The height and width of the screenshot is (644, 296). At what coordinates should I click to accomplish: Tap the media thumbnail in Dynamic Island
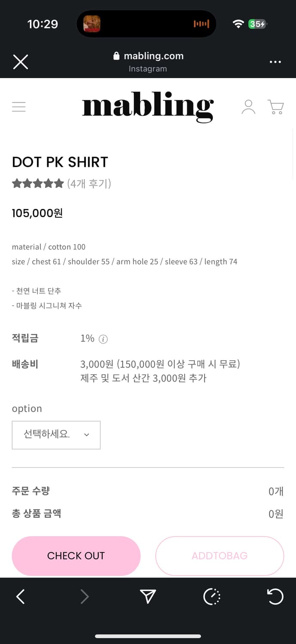pyautogui.click(x=92, y=24)
